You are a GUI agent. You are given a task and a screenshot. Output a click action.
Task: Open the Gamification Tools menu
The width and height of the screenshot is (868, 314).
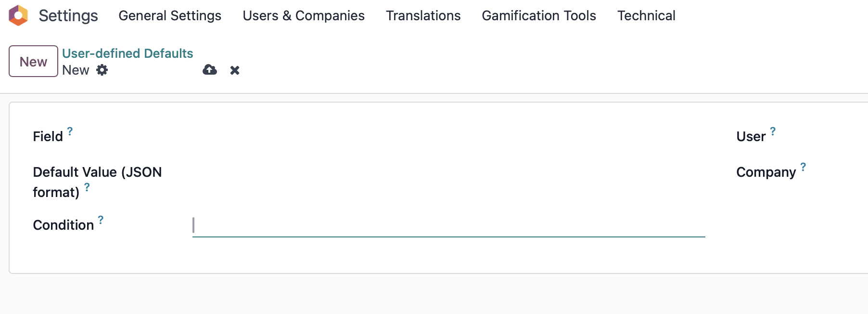coord(539,15)
